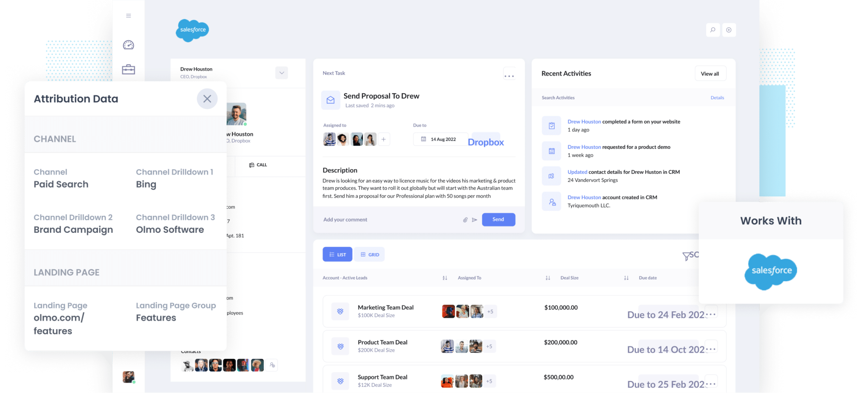Click the plus circle add icon in header
The height and width of the screenshot is (393, 868).
click(729, 30)
